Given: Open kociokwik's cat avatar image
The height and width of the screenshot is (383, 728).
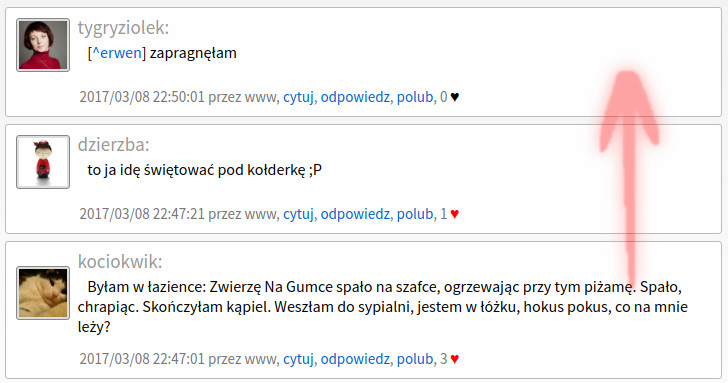Looking at the screenshot, I should tap(43, 293).
